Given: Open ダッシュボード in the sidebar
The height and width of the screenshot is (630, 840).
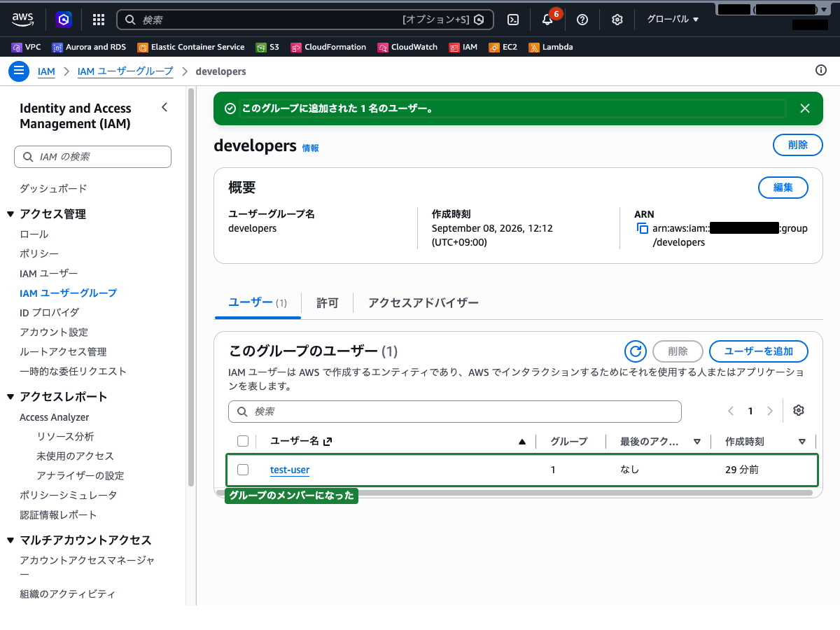Looking at the screenshot, I should coord(53,188).
